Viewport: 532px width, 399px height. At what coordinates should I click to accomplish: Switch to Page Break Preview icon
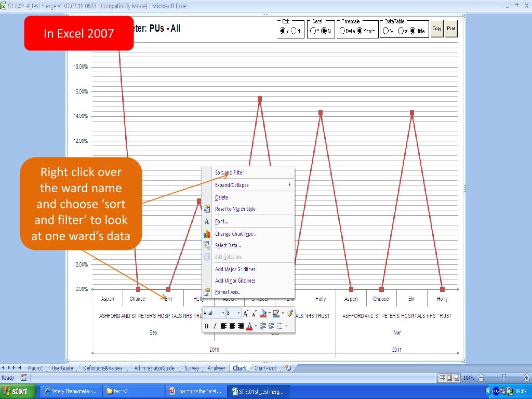tap(457, 378)
